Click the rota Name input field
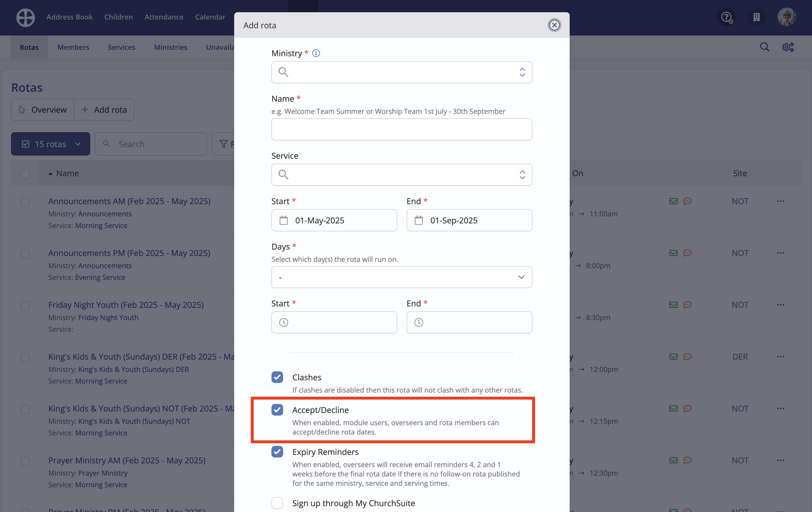The image size is (812, 512). (x=402, y=129)
